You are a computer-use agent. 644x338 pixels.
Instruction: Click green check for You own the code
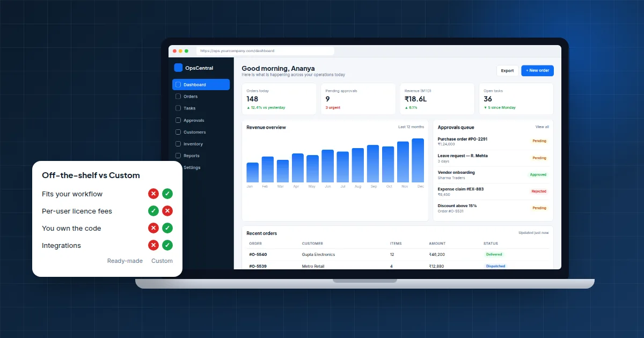coord(167,228)
